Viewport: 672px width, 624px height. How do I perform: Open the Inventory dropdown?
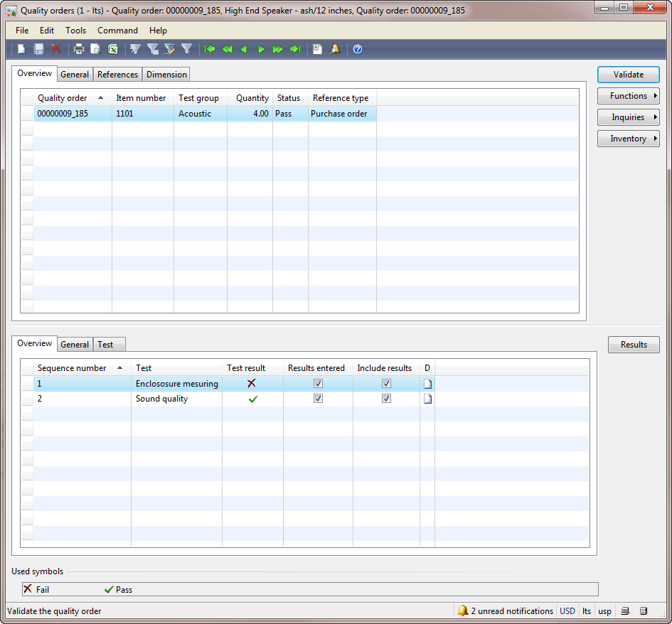tap(628, 138)
